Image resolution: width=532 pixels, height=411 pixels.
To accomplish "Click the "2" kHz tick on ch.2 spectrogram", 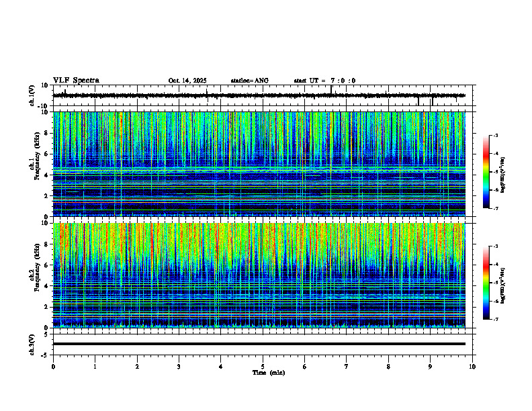I will [x=47, y=307].
